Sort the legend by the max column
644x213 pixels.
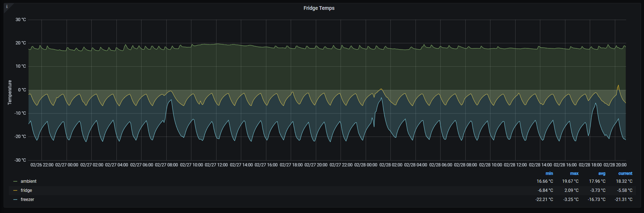(x=574, y=173)
